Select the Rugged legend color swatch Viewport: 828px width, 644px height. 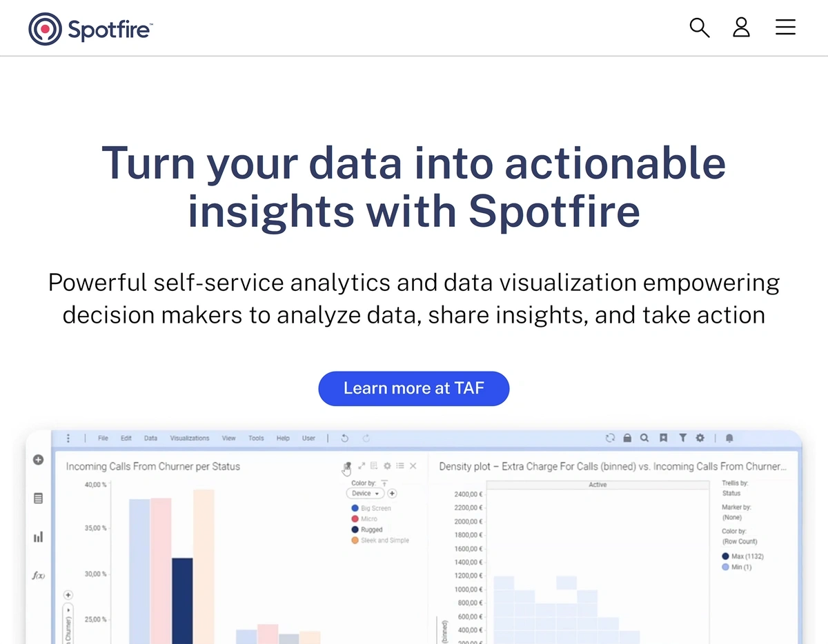click(355, 530)
